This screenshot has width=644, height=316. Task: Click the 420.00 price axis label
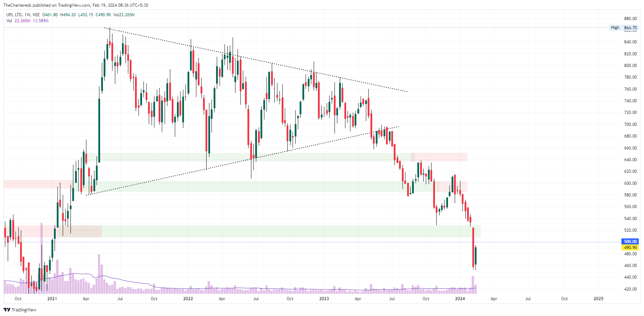[x=630, y=289]
